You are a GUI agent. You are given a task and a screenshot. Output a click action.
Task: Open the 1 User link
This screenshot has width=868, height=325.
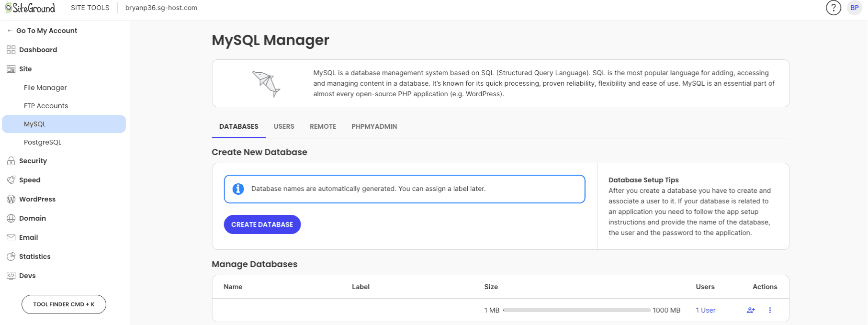point(706,310)
